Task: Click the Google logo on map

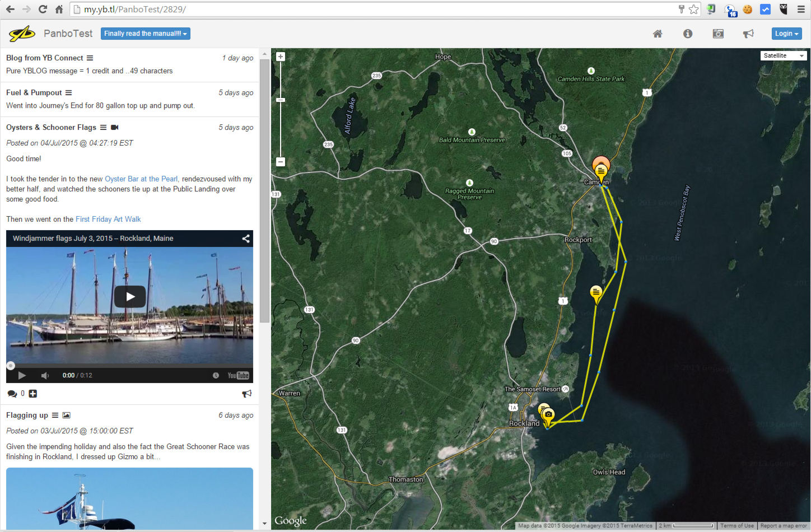Action: pyautogui.click(x=291, y=521)
